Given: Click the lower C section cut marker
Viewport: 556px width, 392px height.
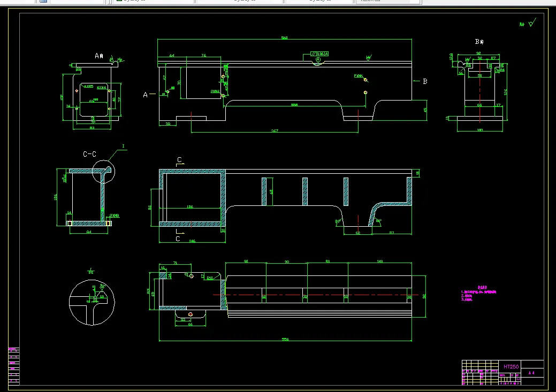Looking at the screenshot, I should [178, 239].
